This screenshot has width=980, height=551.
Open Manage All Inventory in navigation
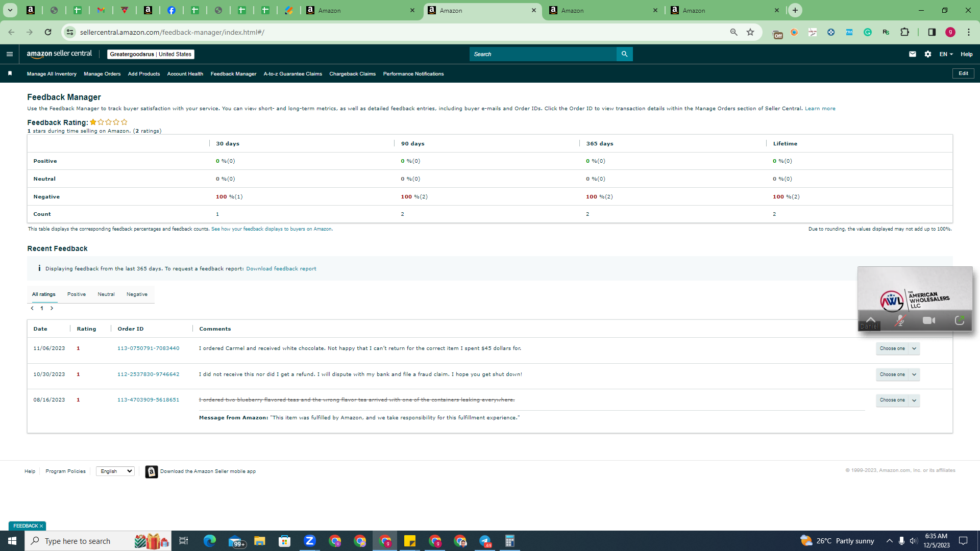point(52,74)
